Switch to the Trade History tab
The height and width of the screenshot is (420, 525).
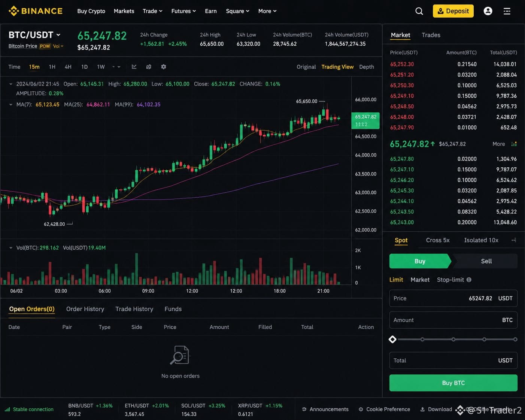click(134, 309)
